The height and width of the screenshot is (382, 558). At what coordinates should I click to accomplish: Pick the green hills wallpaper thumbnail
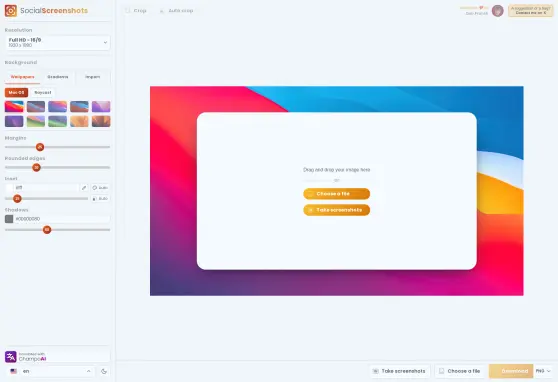click(36, 121)
